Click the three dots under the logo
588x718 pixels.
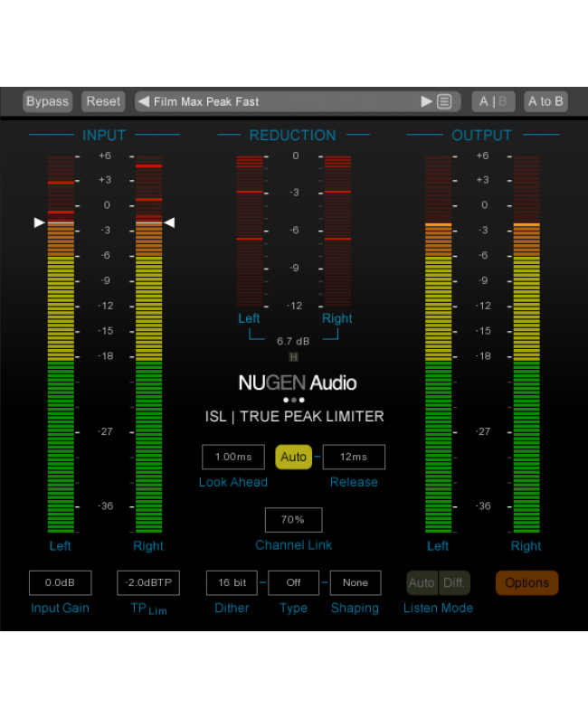[293, 400]
